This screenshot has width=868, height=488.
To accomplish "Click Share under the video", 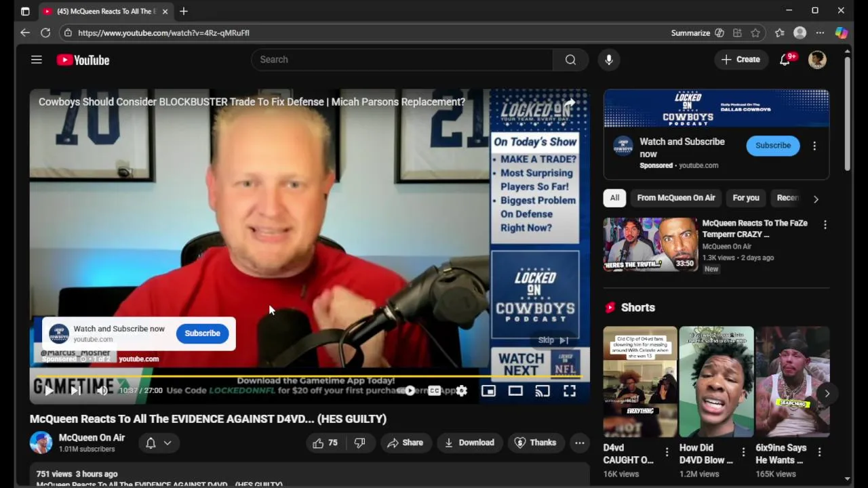I will (405, 443).
